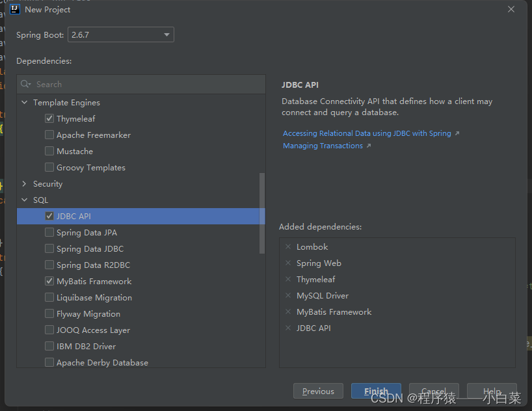Screen dimensions: 532x411
Task: Click the search magnifier icon
Action: click(25, 84)
